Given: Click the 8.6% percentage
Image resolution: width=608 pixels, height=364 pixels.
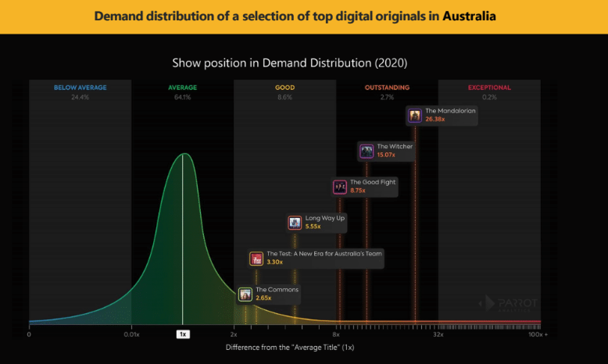Looking at the screenshot, I should click(x=285, y=98).
